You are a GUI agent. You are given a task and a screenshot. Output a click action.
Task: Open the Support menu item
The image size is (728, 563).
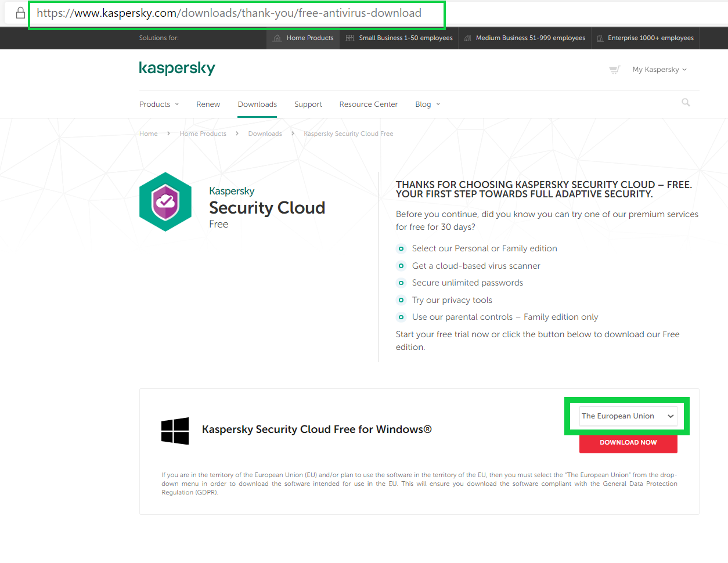tap(308, 104)
